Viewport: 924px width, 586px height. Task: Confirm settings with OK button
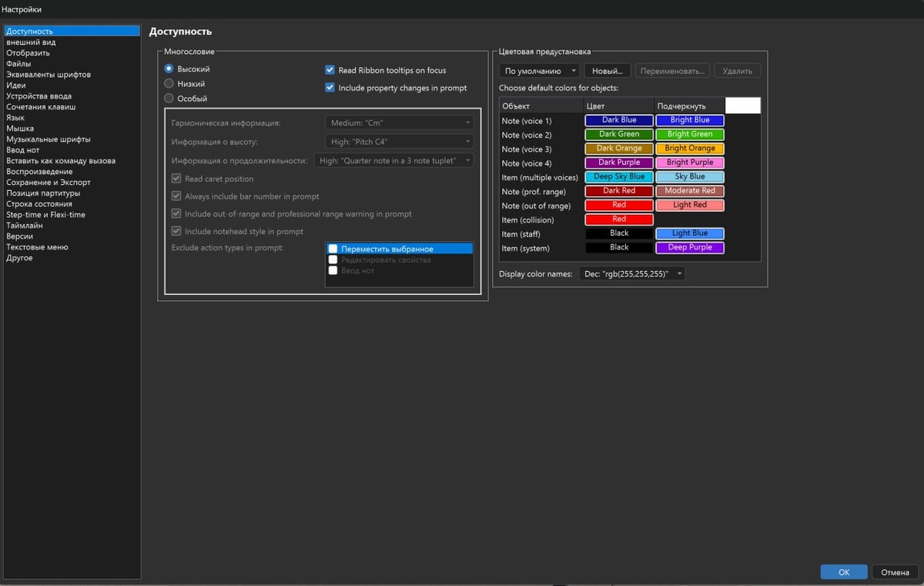844,572
